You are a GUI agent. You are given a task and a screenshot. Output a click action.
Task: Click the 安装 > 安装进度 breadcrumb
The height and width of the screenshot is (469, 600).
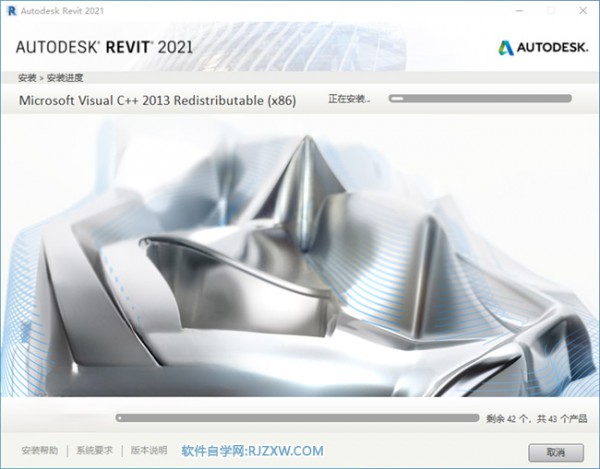[51, 78]
